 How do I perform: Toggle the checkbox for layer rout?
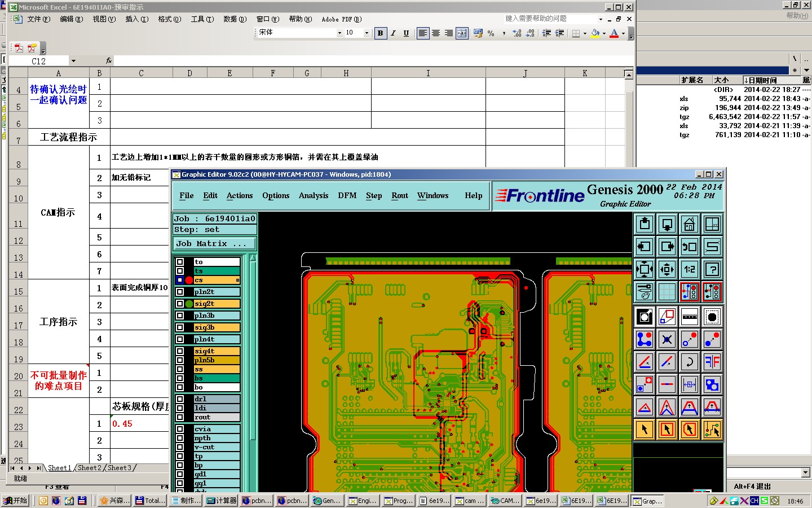(180, 417)
